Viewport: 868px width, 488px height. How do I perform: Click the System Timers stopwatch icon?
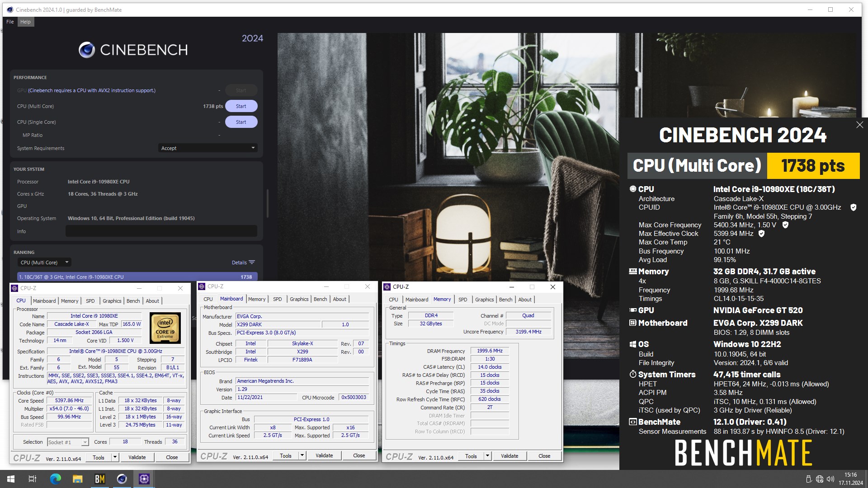click(x=633, y=375)
